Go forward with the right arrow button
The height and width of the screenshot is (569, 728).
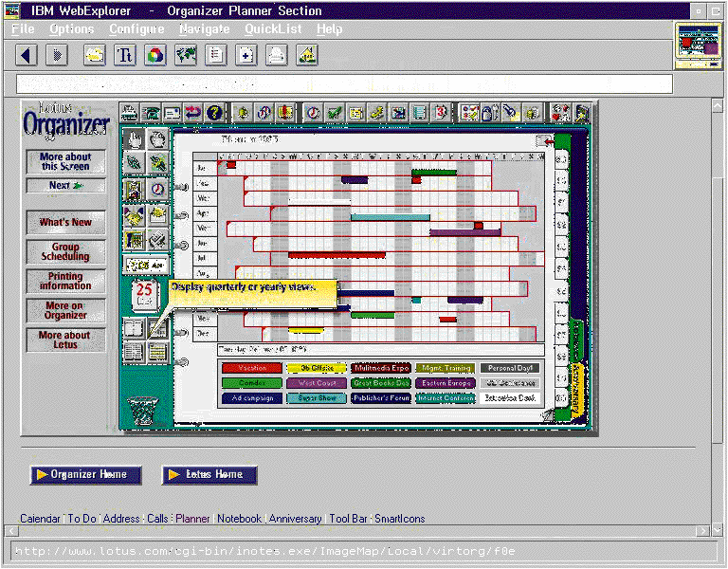(x=57, y=55)
